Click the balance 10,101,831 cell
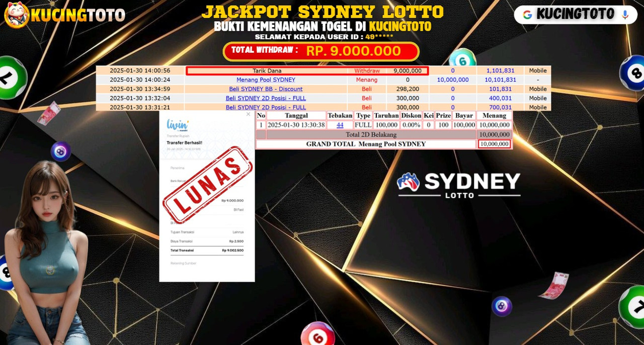 point(501,80)
